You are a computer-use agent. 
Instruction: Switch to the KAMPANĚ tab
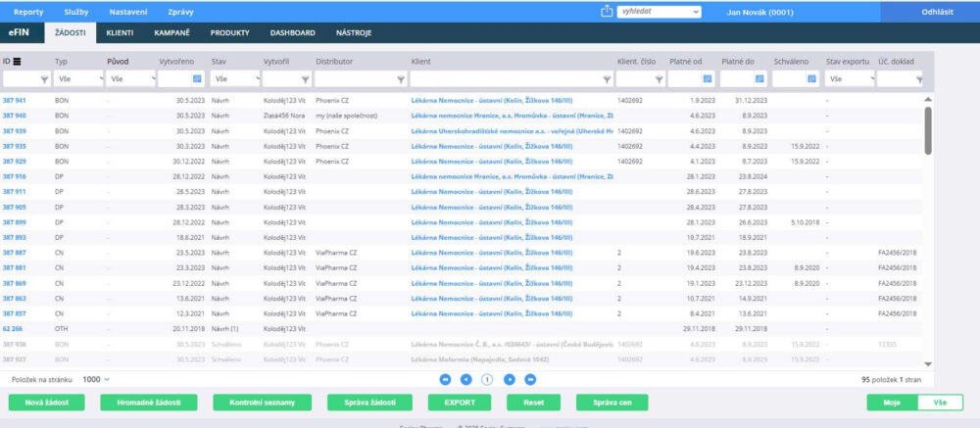coord(171,32)
